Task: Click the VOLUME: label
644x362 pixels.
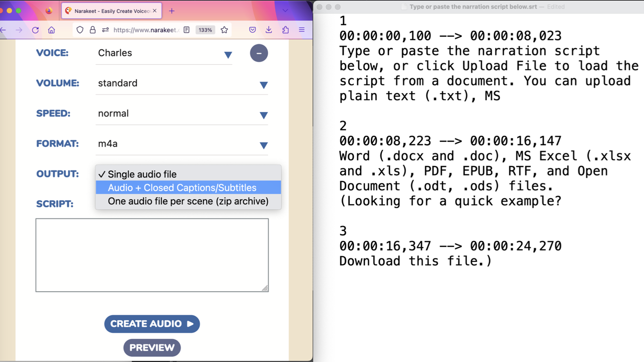Action: 58,83
